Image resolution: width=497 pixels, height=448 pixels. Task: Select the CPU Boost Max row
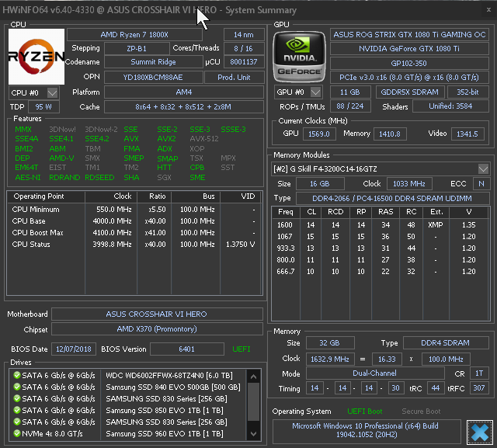pyautogui.click(x=134, y=233)
